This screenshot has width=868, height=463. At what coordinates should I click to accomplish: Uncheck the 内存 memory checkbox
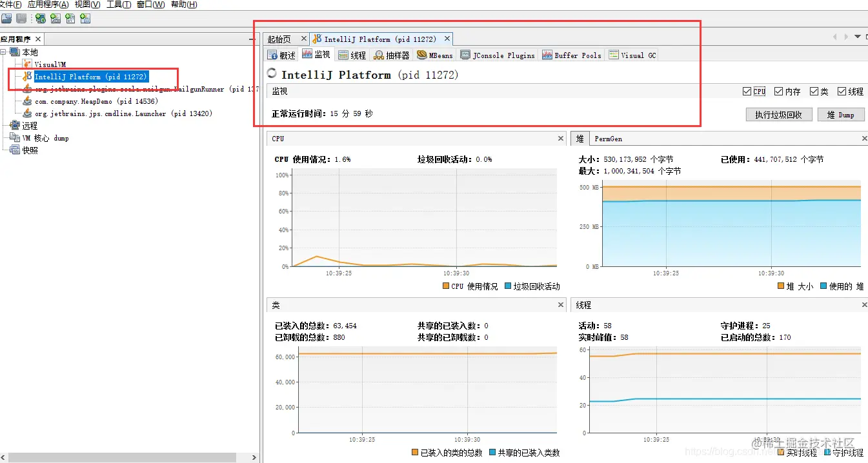point(779,92)
